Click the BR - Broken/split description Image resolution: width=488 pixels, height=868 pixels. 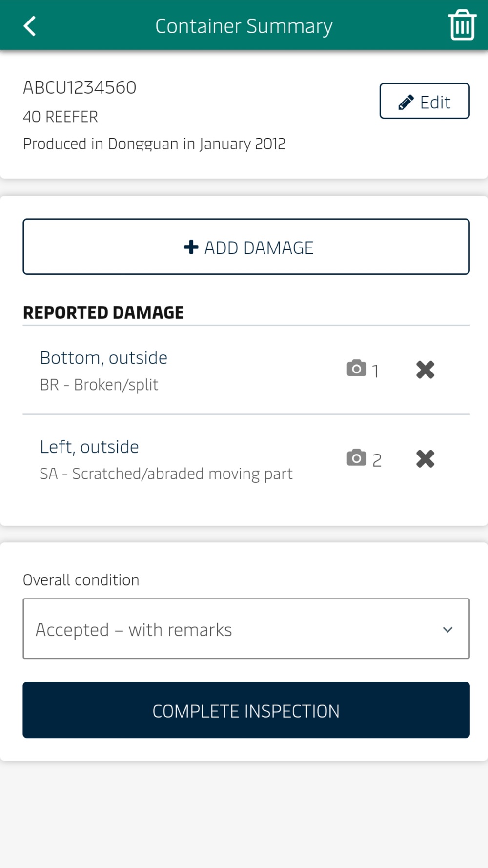[99, 385]
